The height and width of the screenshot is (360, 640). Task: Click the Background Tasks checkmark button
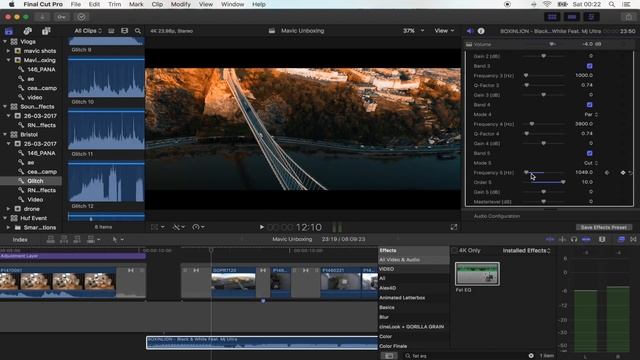click(82, 17)
